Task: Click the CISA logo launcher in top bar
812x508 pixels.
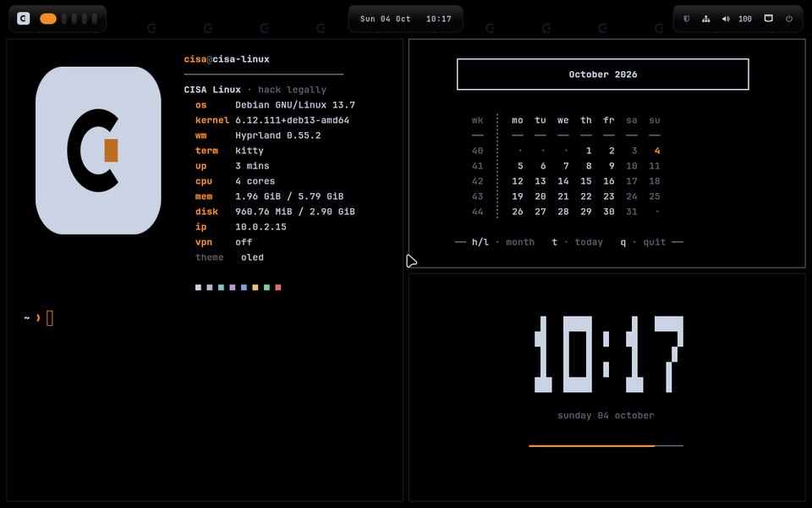Action: (24, 19)
